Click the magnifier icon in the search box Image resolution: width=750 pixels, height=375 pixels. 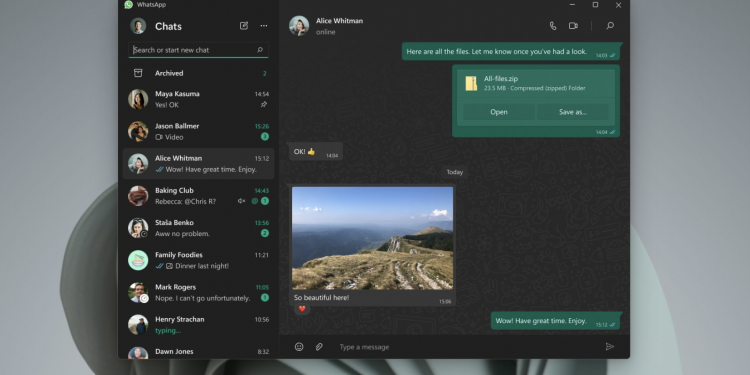coord(260,50)
